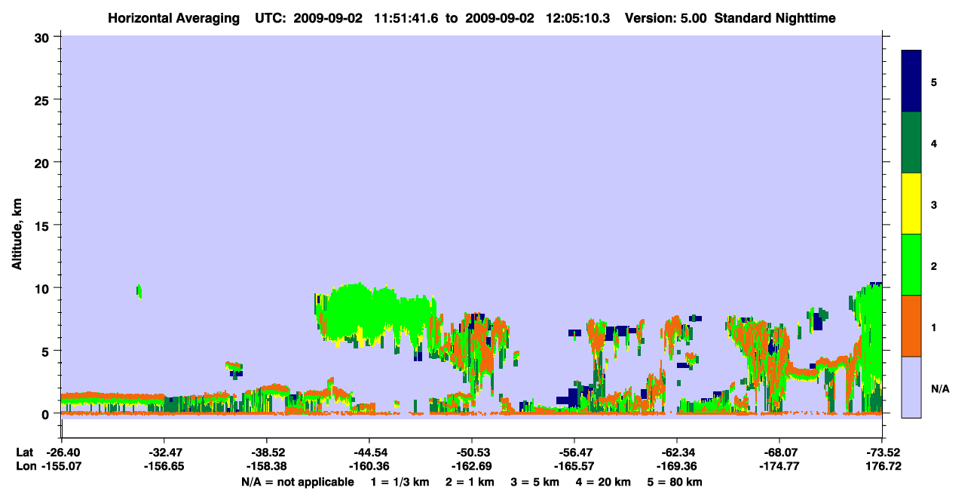Click the "3 = 5 km" legend entry

534,482
